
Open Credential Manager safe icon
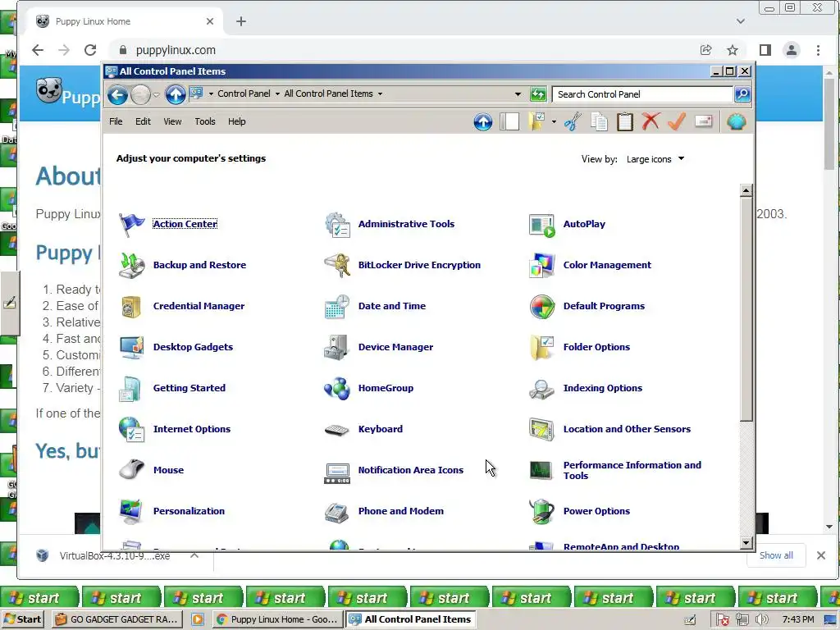tap(131, 307)
